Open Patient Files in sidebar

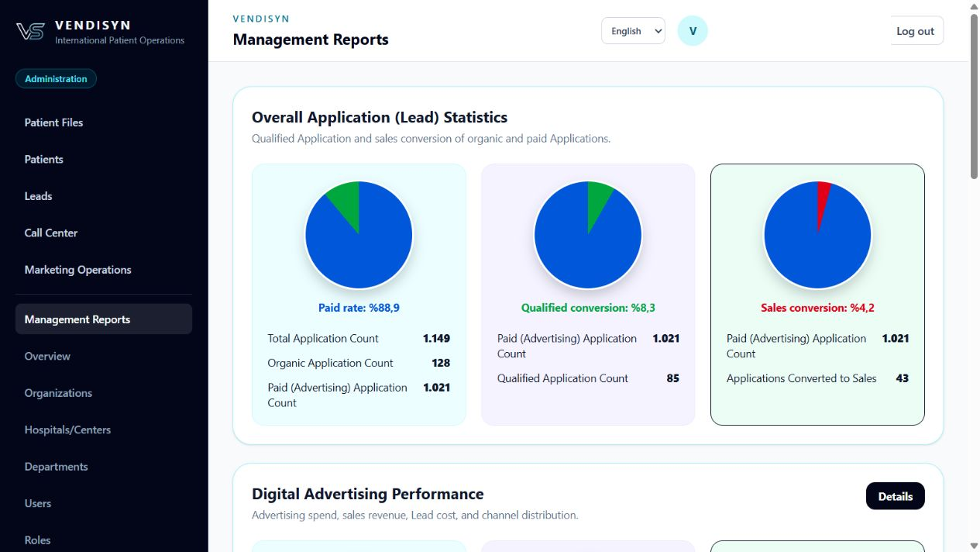pos(53,122)
